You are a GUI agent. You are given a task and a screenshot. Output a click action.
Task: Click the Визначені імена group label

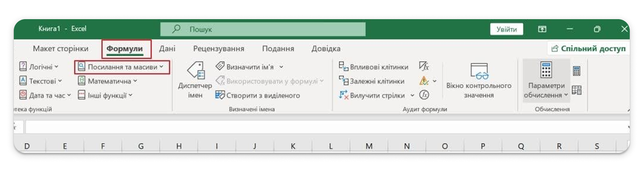pos(252,109)
